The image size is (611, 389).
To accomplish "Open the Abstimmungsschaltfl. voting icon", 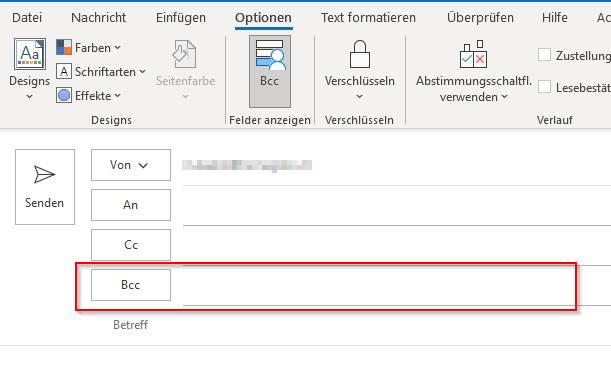I will click(x=473, y=55).
